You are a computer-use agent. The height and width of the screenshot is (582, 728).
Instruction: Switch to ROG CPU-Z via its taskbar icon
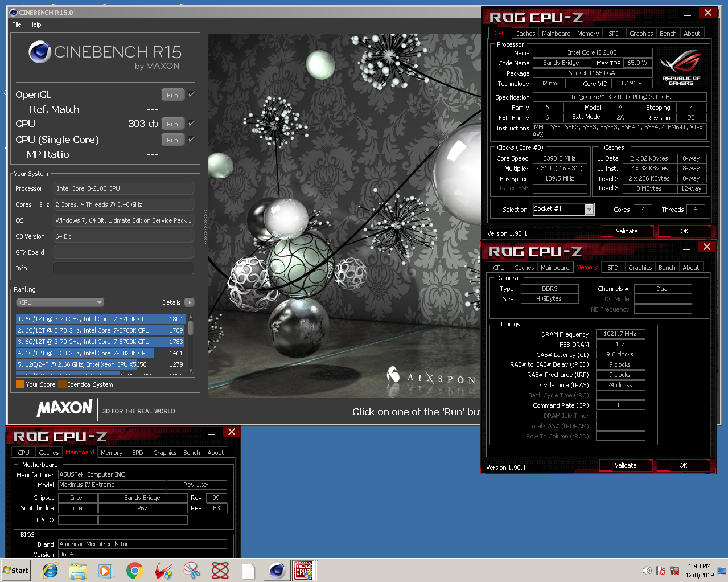[303, 571]
